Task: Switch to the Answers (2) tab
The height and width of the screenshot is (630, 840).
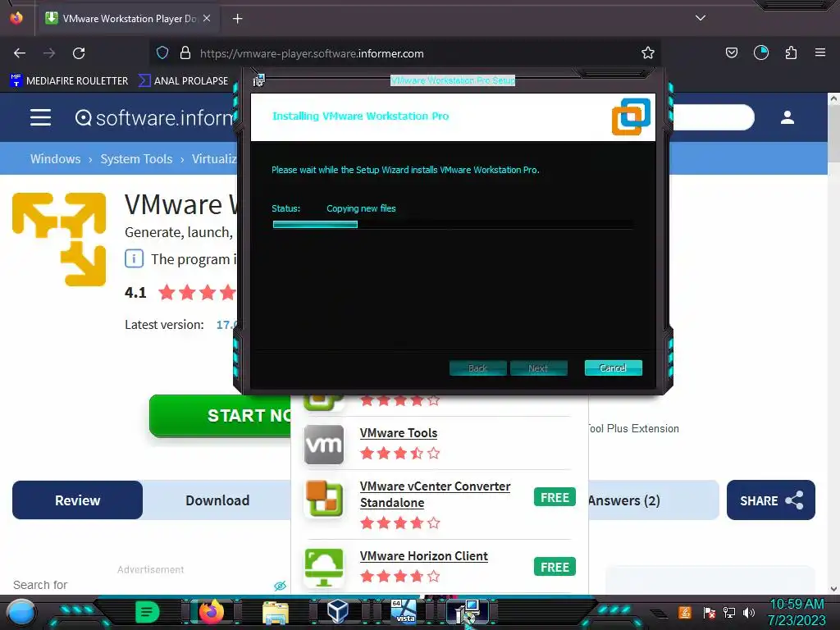Action: 623,500
